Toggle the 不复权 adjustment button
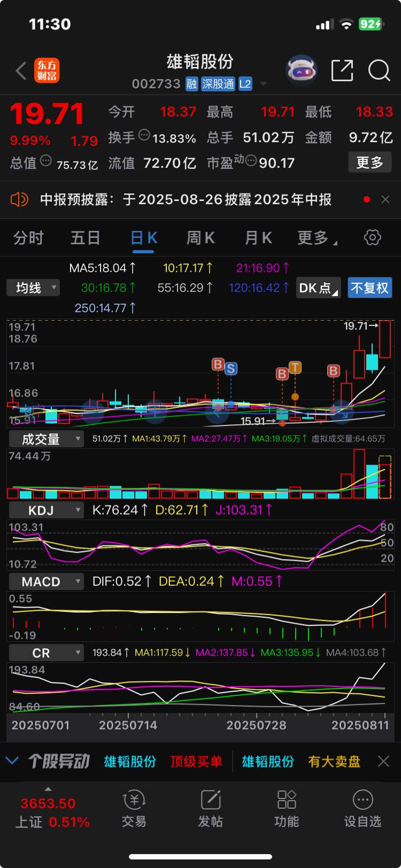Screen dimensions: 401x868 coord(369,288)
